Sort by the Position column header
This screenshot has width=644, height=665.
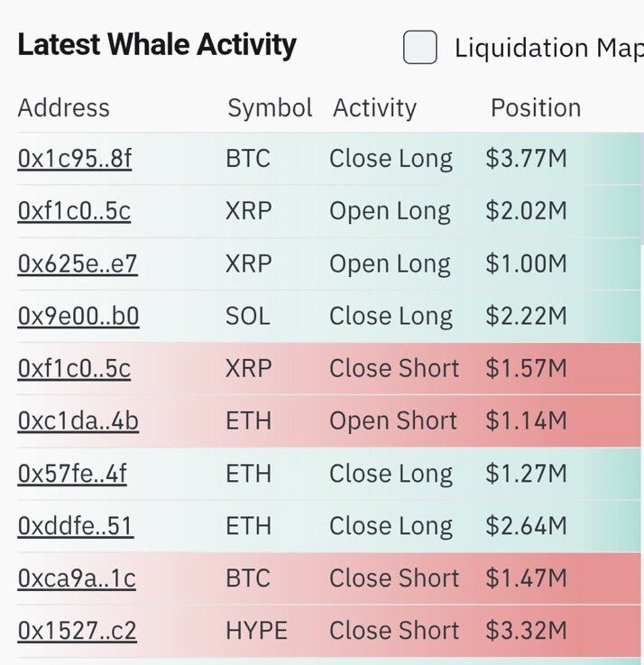coord(536,107)
